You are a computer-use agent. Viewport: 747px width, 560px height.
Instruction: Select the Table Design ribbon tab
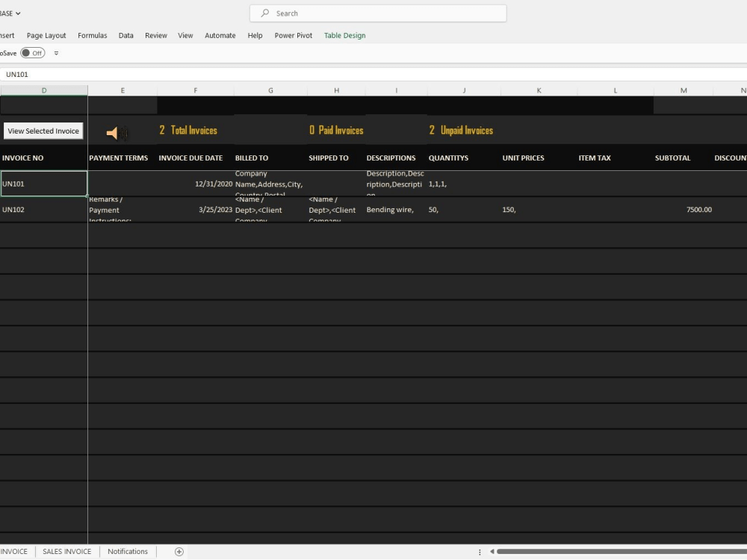(344, 35)
